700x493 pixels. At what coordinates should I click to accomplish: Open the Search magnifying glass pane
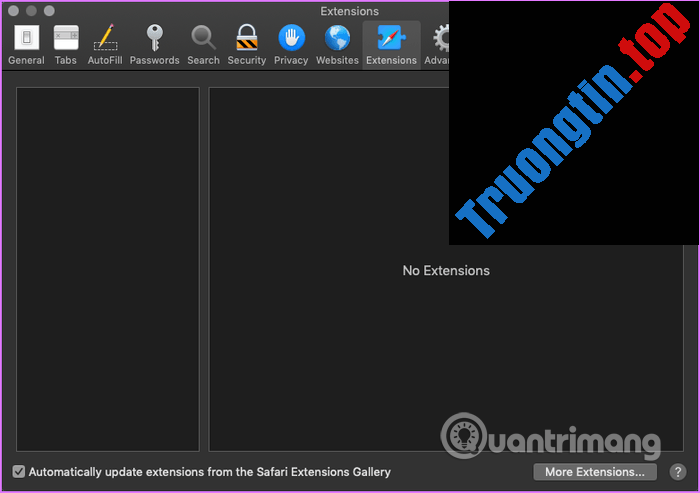tap(203, 44)
